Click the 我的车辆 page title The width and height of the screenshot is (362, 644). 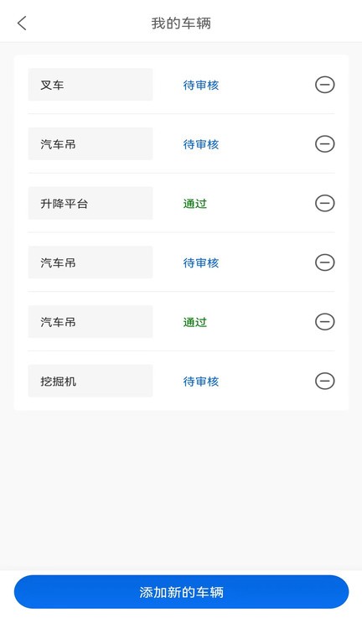tap(181, 23)
